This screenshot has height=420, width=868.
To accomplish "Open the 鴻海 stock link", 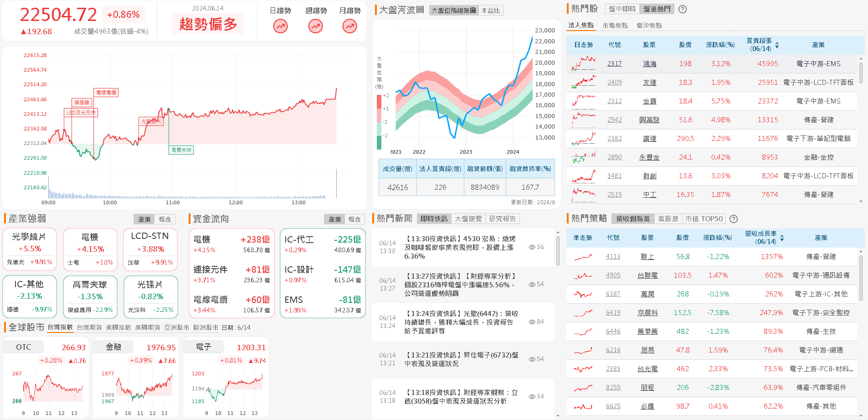I will point(649,64).
